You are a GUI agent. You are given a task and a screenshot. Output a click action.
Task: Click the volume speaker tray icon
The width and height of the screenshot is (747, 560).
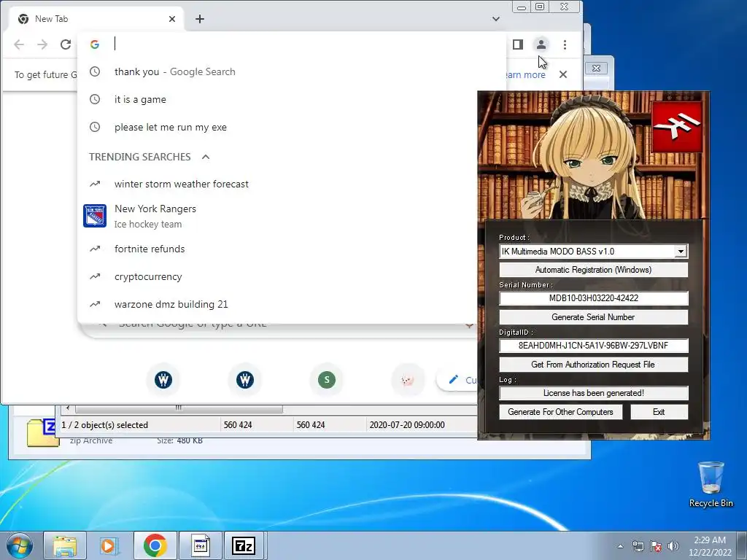coord(673,546)
